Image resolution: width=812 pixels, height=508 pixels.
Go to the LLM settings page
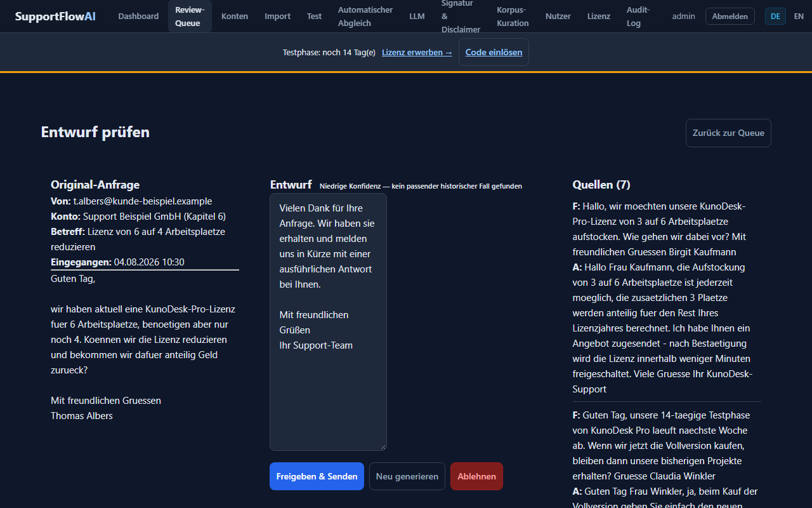pos(417,17)
